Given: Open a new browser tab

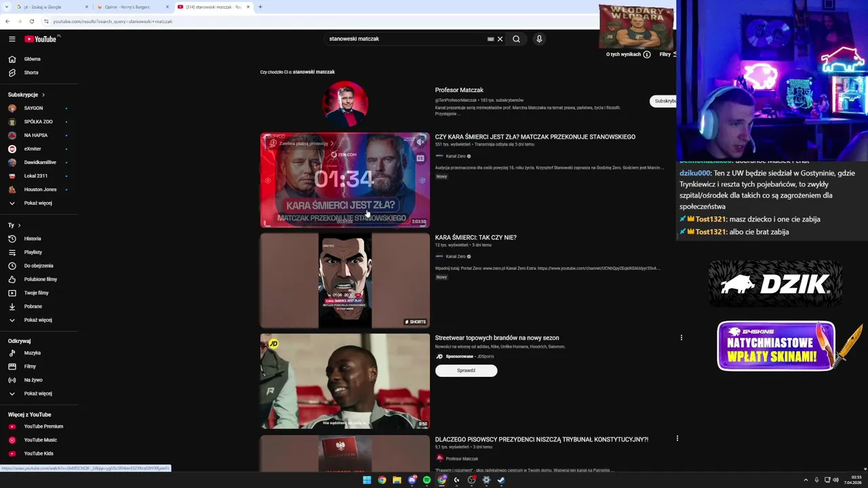Looking at the screenshot, I should coord(260,7).
